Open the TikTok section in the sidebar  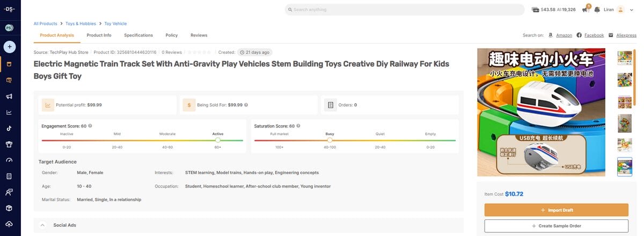click(x=9, y=128)
